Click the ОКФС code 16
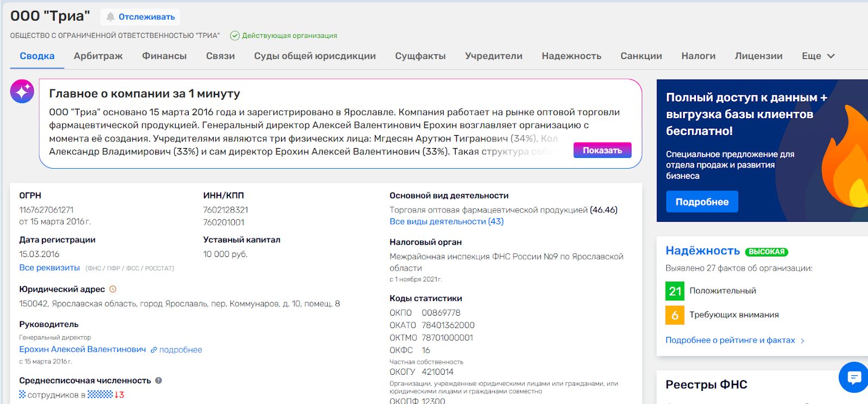Image resolution: width=868 pixels, height=404 pixels. 426,350
